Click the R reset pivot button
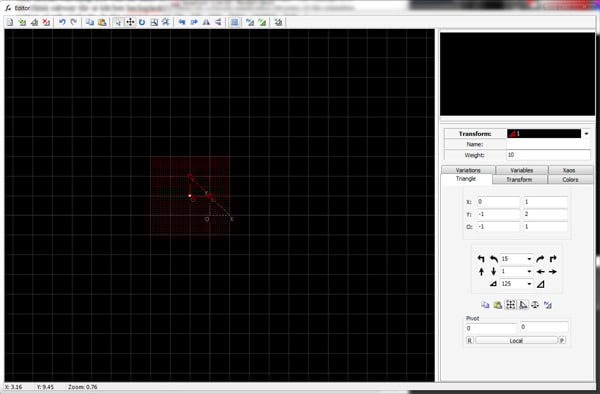The height and width of the screenshot is (394, 600). (x=470, y=340)
